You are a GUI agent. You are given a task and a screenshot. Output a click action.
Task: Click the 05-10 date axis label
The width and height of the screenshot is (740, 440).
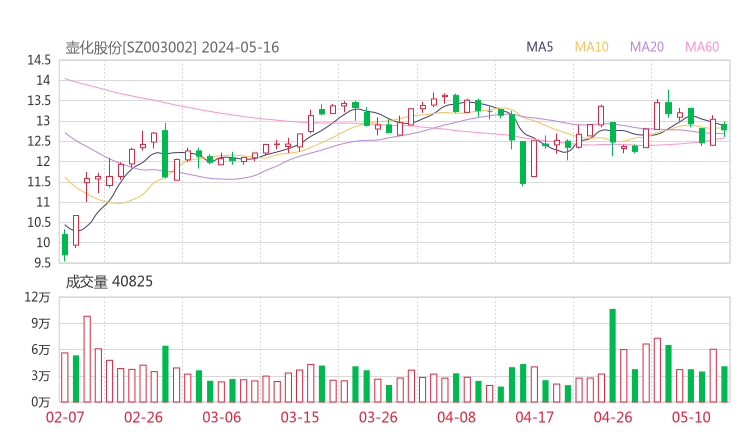point(691,417)
